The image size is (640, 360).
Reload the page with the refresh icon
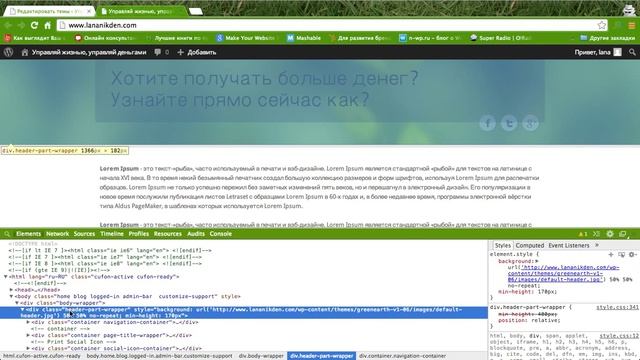coord(34,25)
